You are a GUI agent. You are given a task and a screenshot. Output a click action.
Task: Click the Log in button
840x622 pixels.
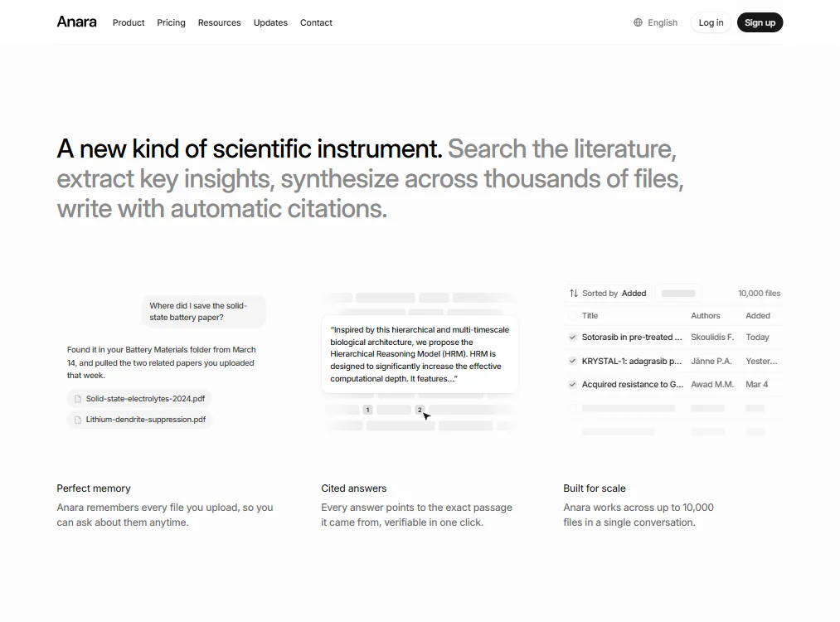(711, 22)
